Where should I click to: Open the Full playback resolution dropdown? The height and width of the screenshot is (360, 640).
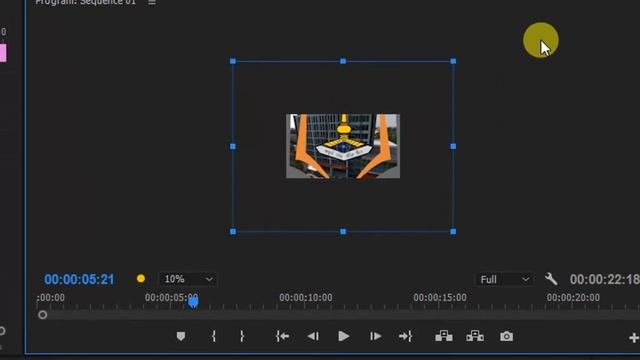[504, 280]
